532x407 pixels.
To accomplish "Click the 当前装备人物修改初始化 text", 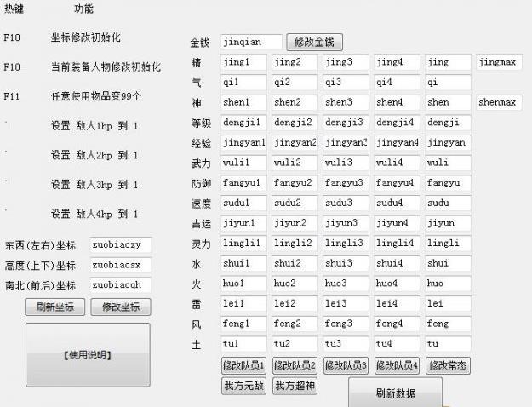I will tap(106, 66).
